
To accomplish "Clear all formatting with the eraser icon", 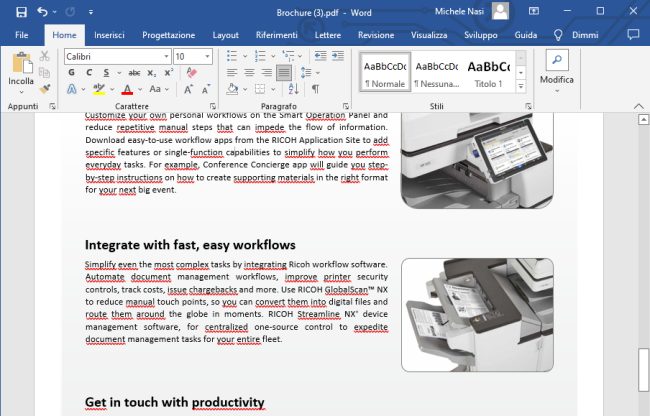I will tap(191, 73).
